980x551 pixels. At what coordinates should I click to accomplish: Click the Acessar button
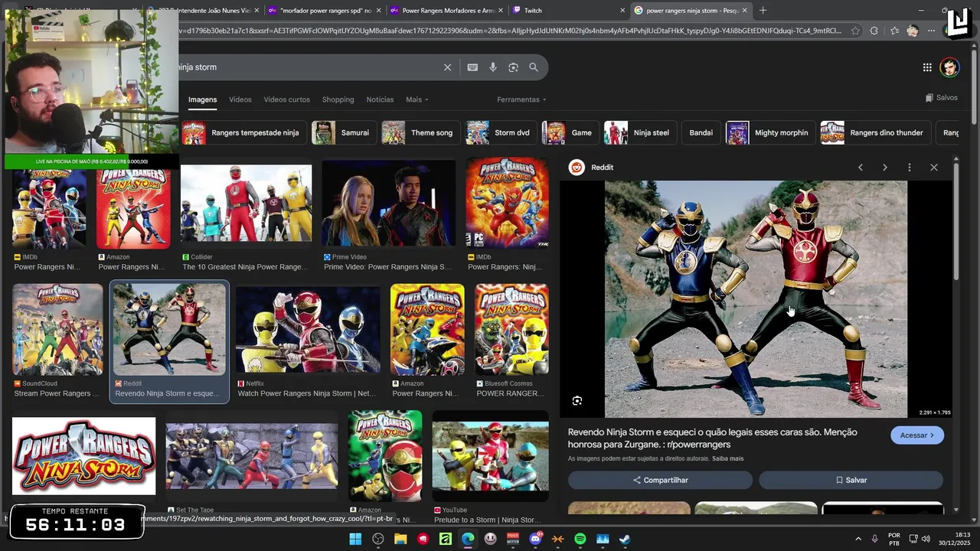coord(917,435)
